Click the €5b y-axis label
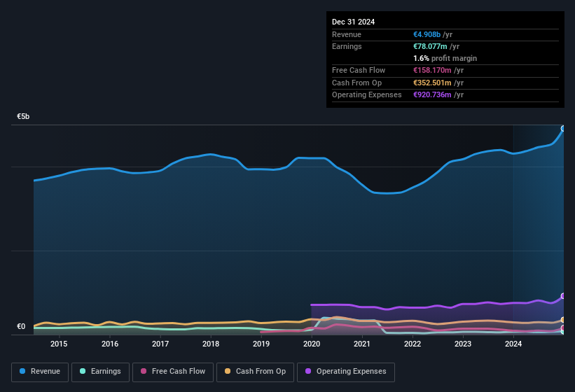Screen dimensions: 575x392 (23, 116)
